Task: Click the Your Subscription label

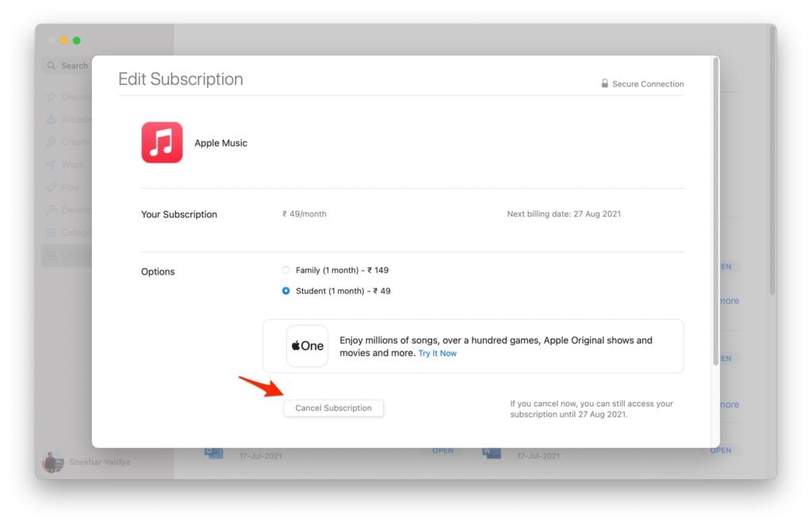Action: pyautogui.click(x=178, y=214)
